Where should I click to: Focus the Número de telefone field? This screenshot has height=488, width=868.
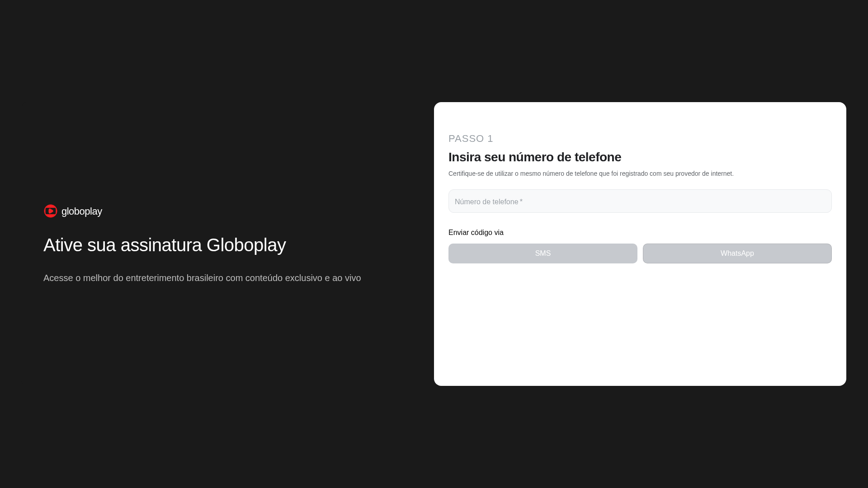[640, 201]
